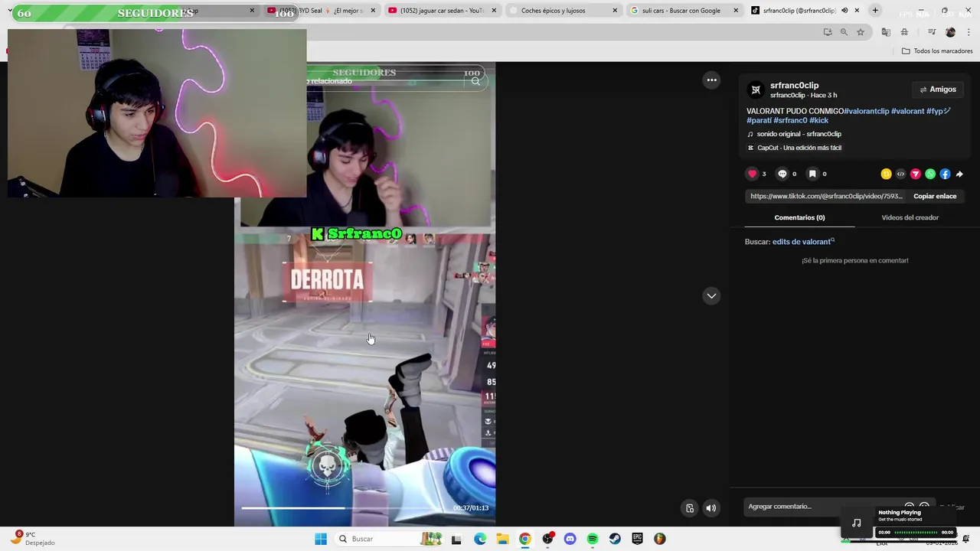Close the suli cars Google tab
Image resolution: width=980 pixels, height=551 pixels.
pos(736,11)
